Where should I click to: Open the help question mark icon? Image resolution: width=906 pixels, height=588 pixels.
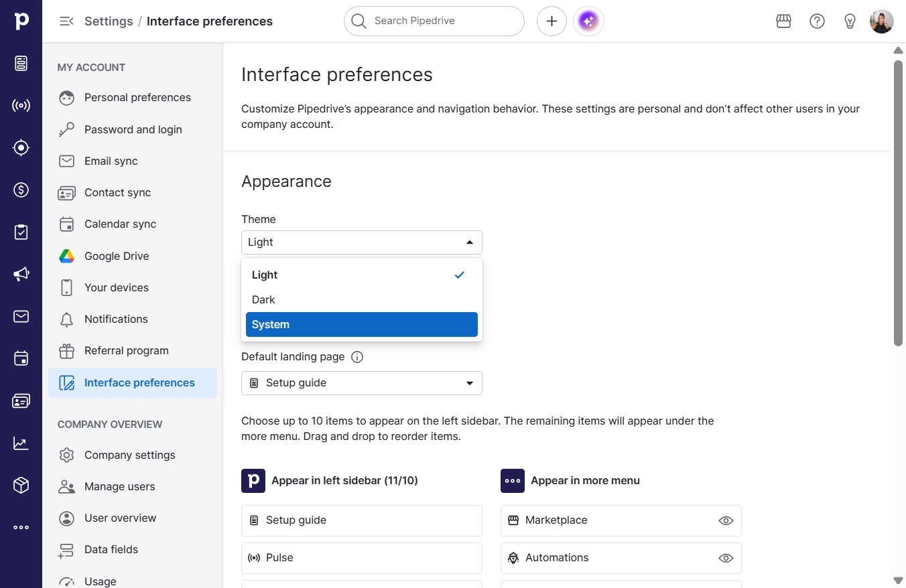point(817,21)
